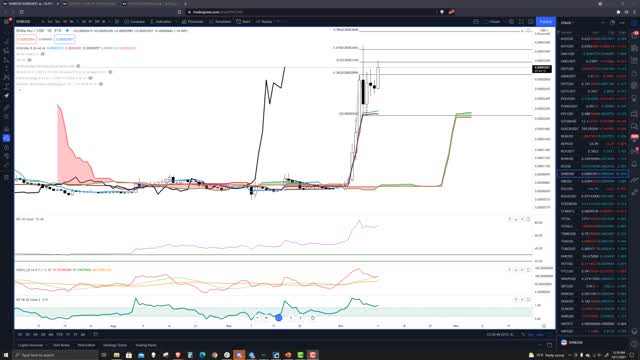Click the SHIBUSD symbol search field in top toolbar

(x=25, y=21)
